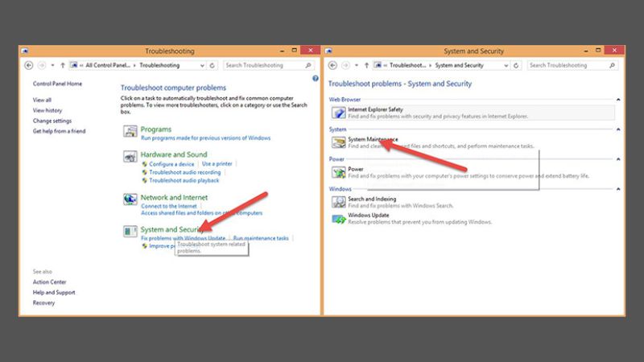Click the Programs category icon
Viewport: 644px width, 362px height.
pyautogui.click(x=130, y=131)
